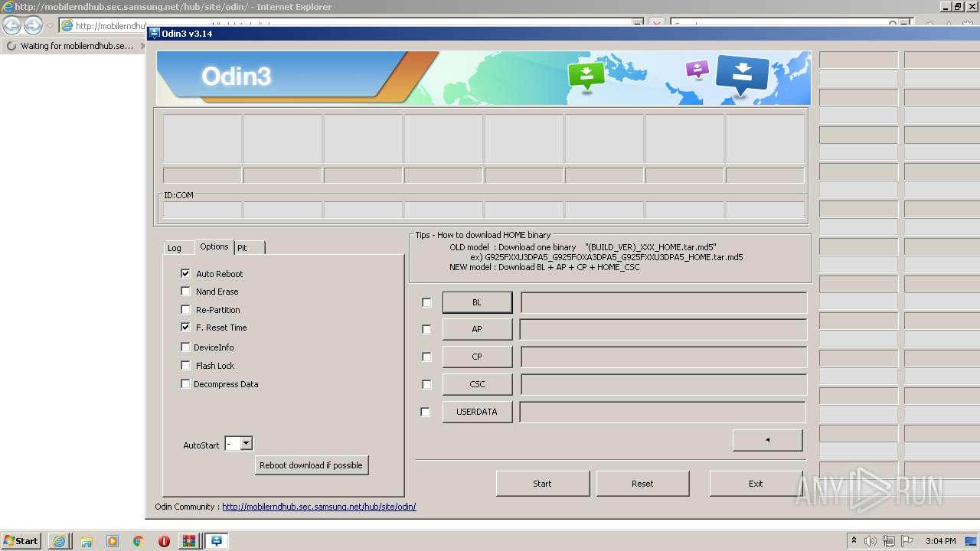Switch to the Log tab
This screenshot has height=551, width=980.
(175, 248)
